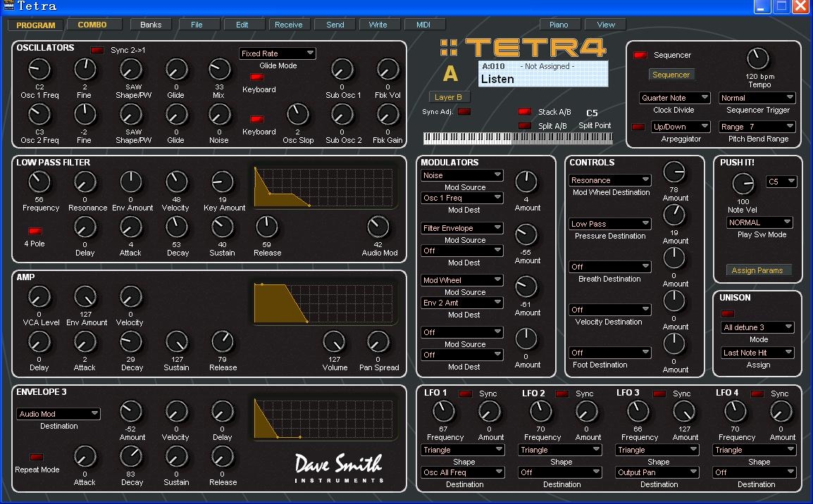This screenshot has width=813, height=504.
Task: Open the Mod Wheel Destination Resonance dropdown
Action: click(x=610, y=180)
